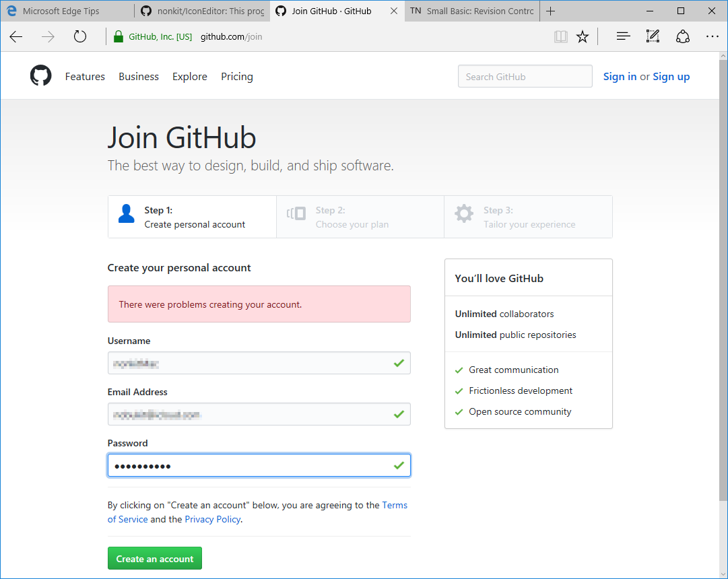Minimize the Edge browser window
This screenshot has width=728, height=579.
(x=650, y=11)
